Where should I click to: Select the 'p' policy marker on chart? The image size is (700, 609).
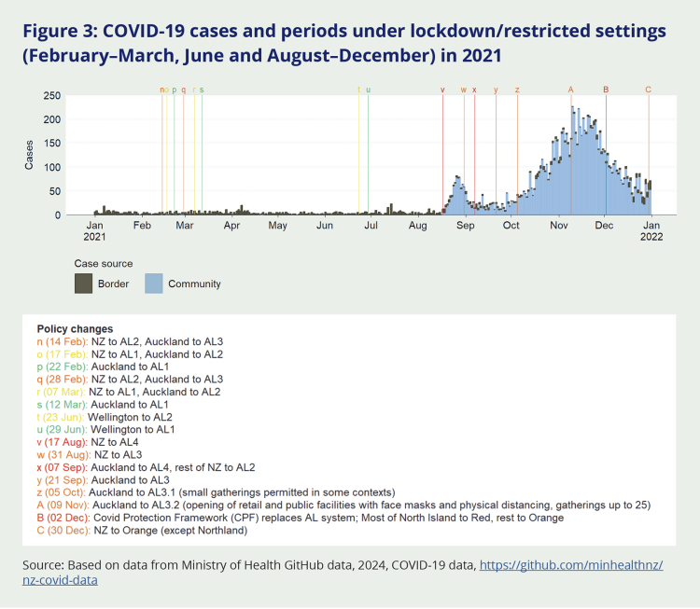(175, 90)
